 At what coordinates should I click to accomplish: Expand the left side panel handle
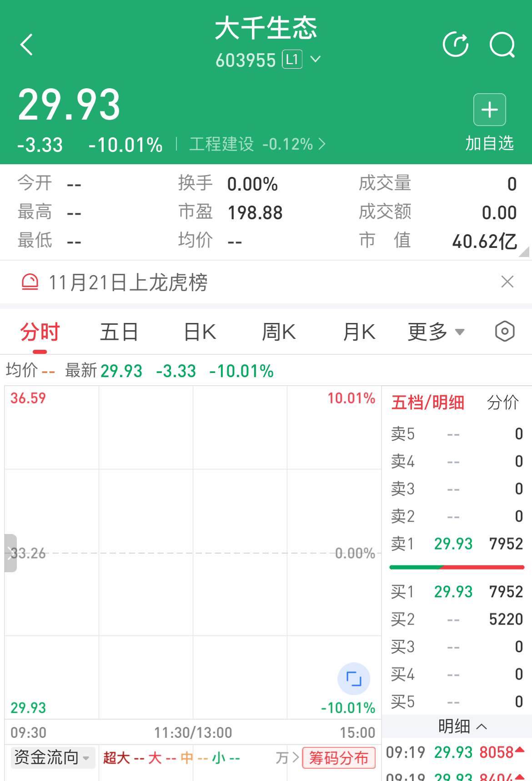(10, 553)
